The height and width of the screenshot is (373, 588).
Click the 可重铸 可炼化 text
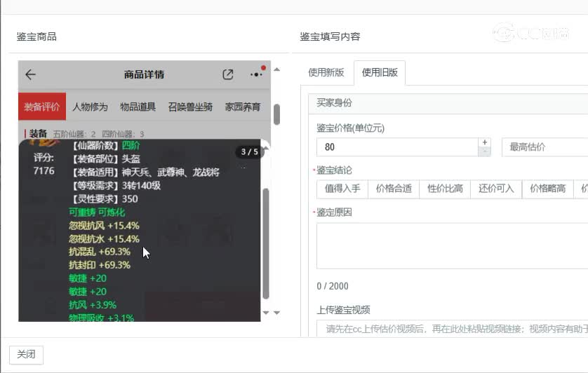[x=97, y=212]
